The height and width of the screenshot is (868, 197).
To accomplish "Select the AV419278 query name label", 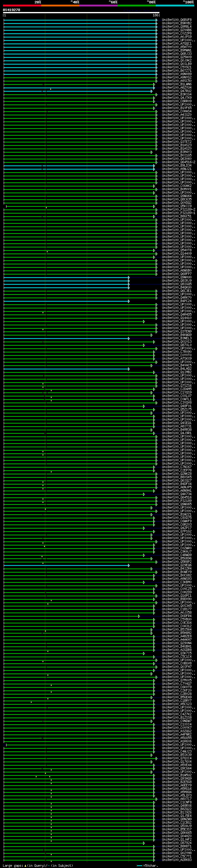I will coord(11,10).
